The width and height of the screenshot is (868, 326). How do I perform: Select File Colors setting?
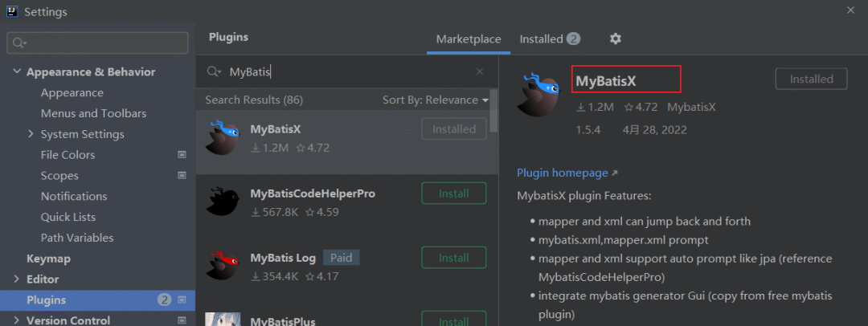point(68,155)
